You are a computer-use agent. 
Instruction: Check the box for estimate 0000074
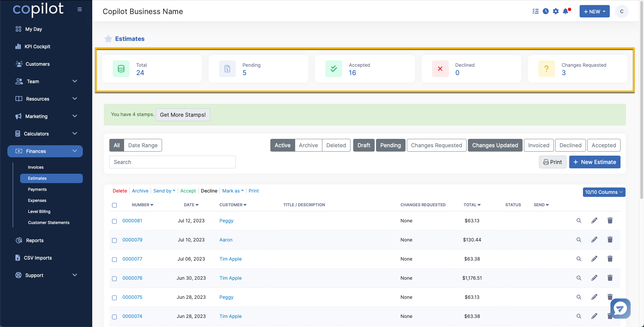coord(114,317)
